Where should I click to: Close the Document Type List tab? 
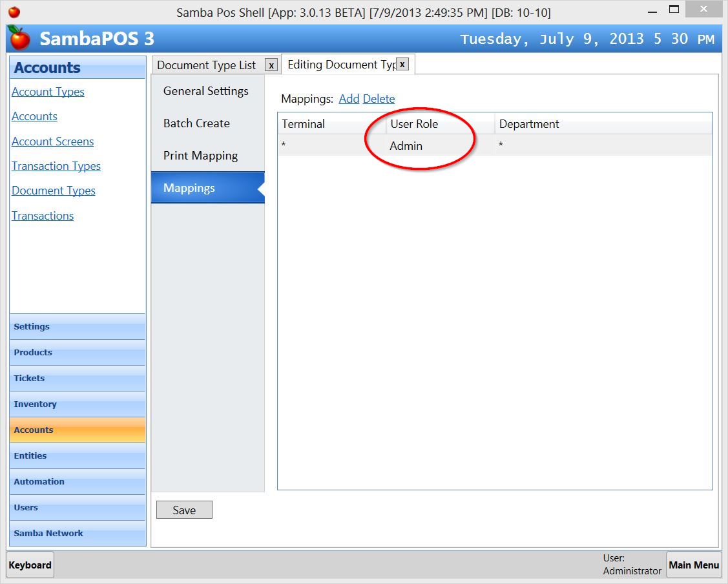pyautogui.click(x=272, y=65)
